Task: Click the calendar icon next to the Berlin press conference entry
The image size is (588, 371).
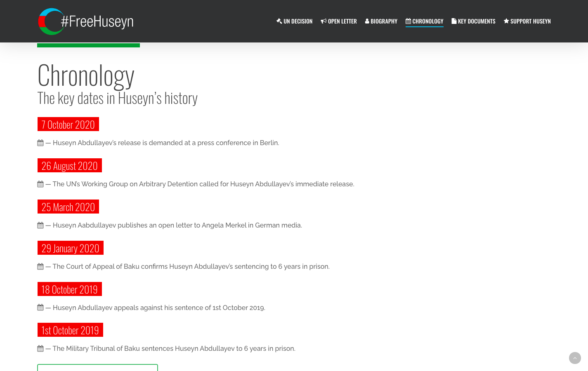Action: (x=40, y=143)
